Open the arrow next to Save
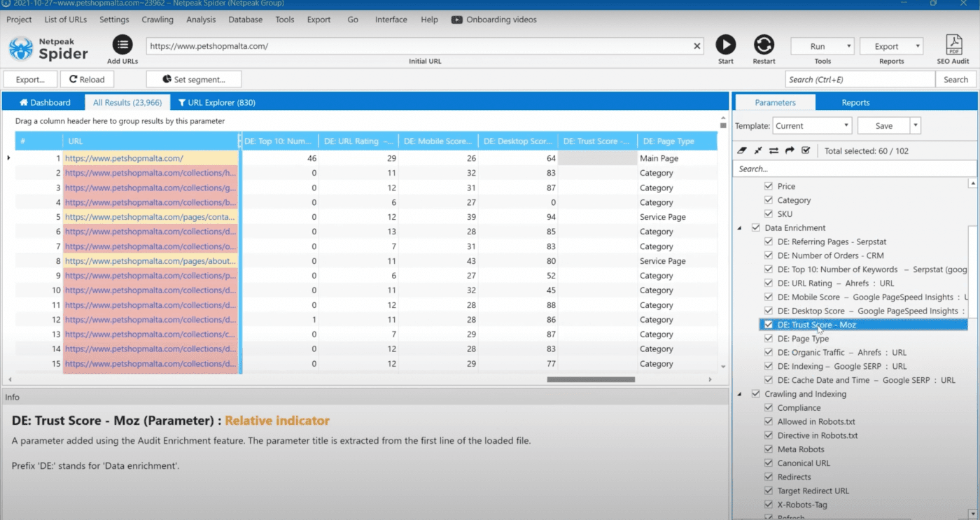This screenshot has width=980, height=520. (915, 126)
